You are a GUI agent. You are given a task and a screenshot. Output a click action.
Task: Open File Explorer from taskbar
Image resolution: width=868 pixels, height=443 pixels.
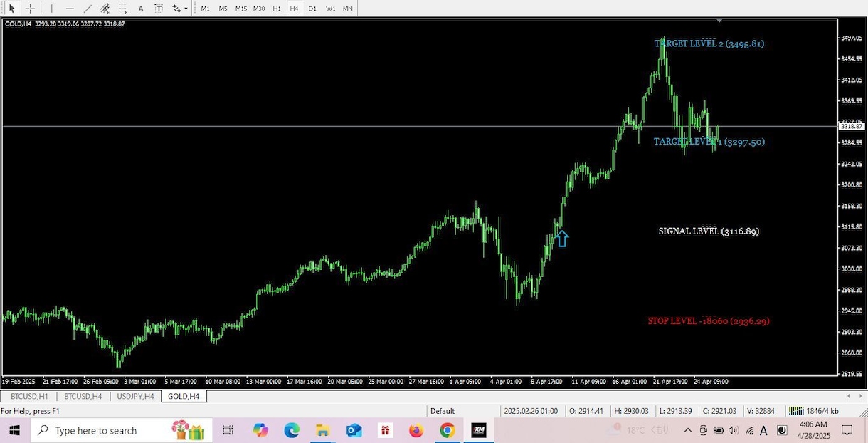coord(323,430)
